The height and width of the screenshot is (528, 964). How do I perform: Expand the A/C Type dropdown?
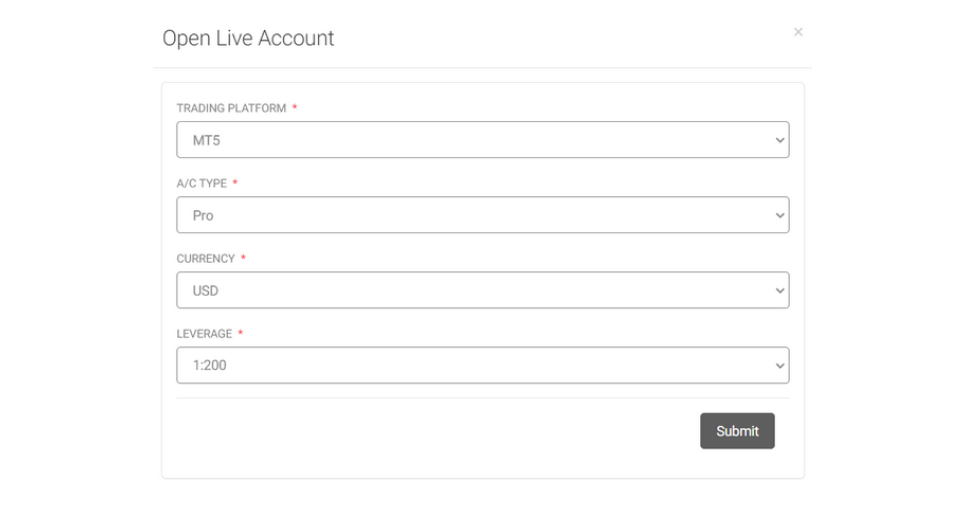pyautogui.click(x=482, y=215)
